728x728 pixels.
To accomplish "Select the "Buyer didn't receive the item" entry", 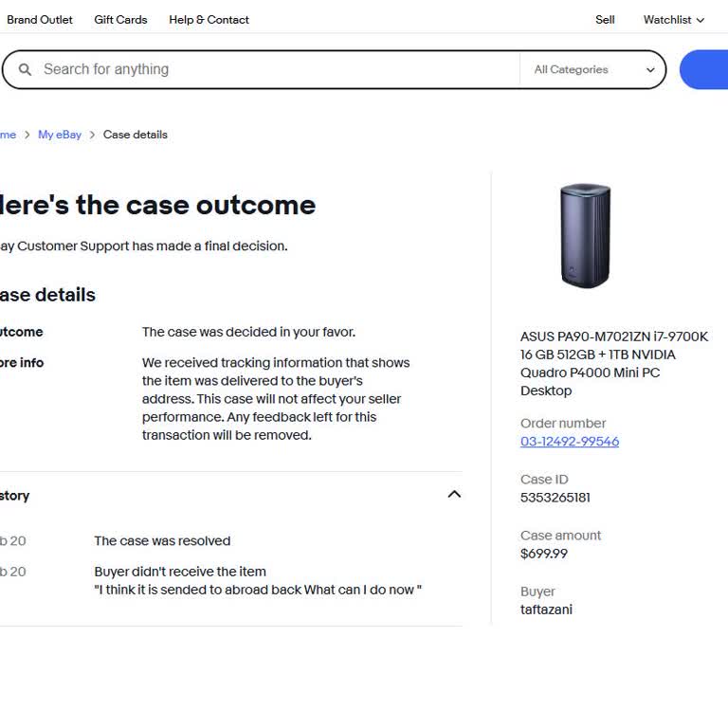I will [x=180, y=572].
